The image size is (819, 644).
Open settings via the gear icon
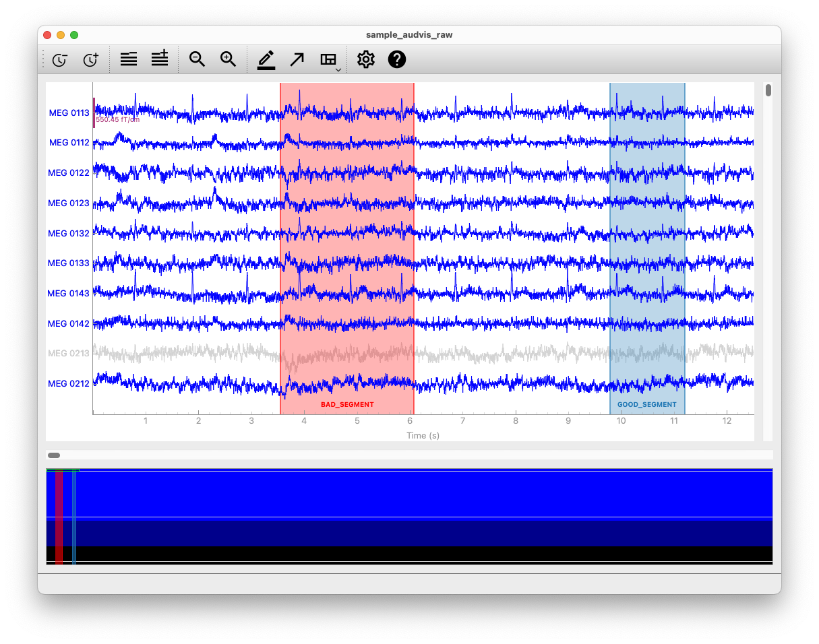[x=365, y=59]
